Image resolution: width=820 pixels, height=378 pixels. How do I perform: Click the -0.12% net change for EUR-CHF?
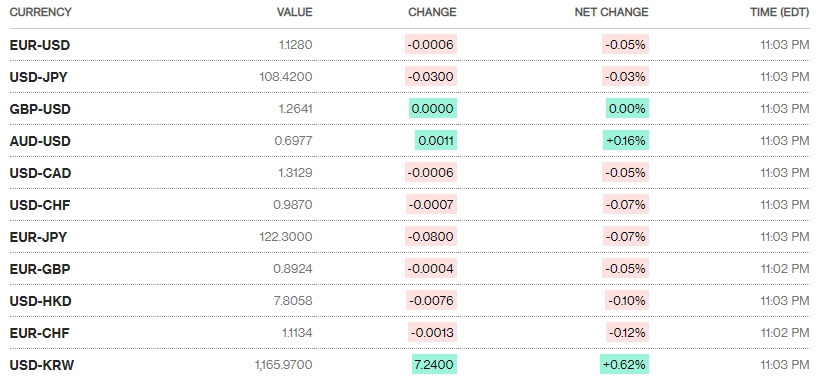click(x=628, y=332)
